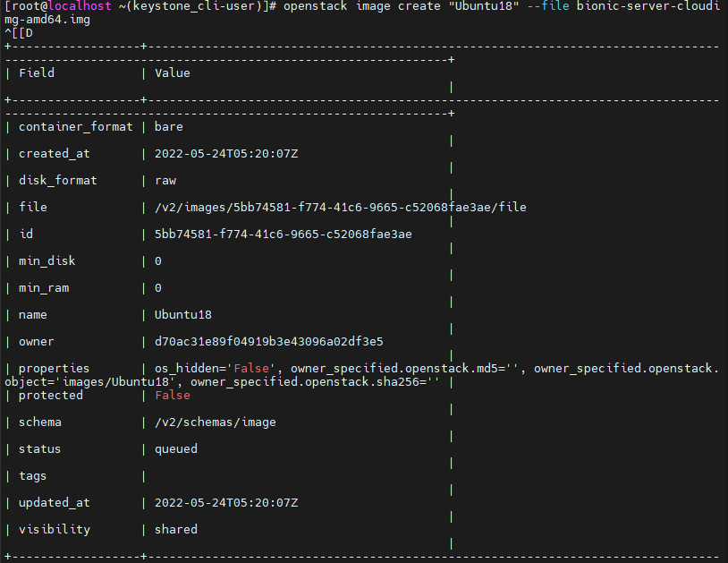Click the 'Value' column header text
728x563 pixels.
point(173,73)
